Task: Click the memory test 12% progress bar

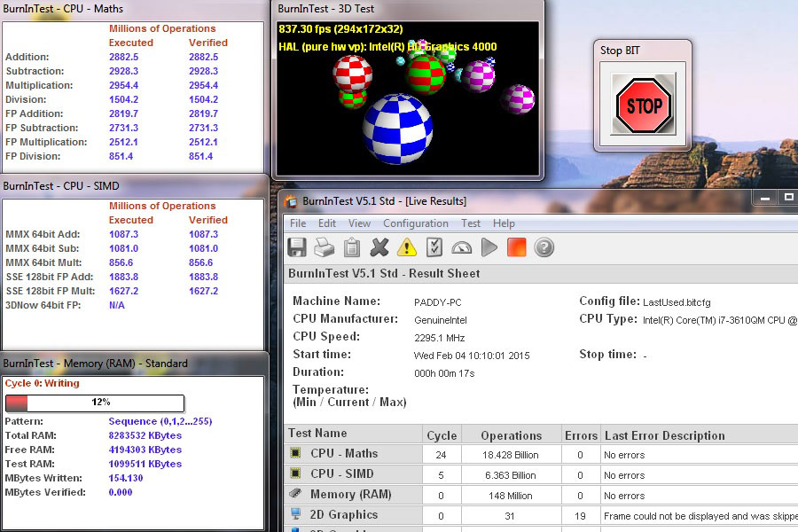Action: point(95,403)
